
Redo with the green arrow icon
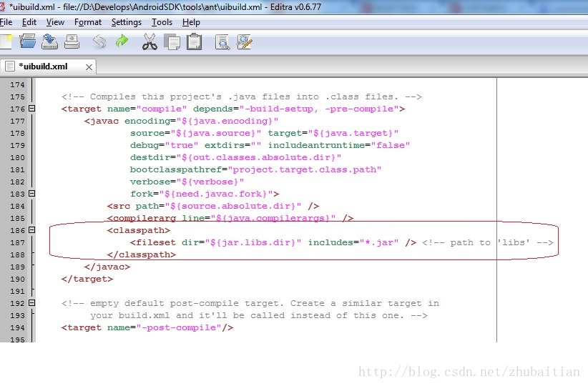[122, 41]
